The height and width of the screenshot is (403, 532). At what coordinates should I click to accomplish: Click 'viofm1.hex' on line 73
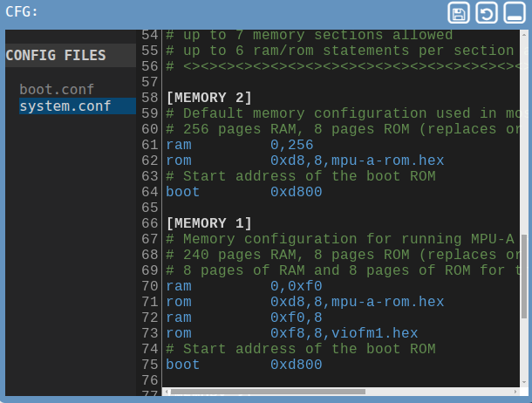click(x=374, y=333)
